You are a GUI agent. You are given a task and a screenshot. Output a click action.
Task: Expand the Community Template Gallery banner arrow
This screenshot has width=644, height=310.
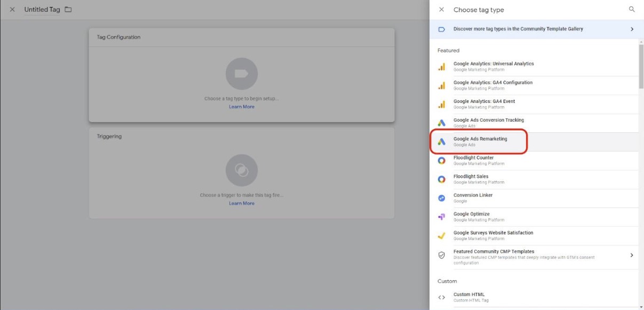coord(632,29)
